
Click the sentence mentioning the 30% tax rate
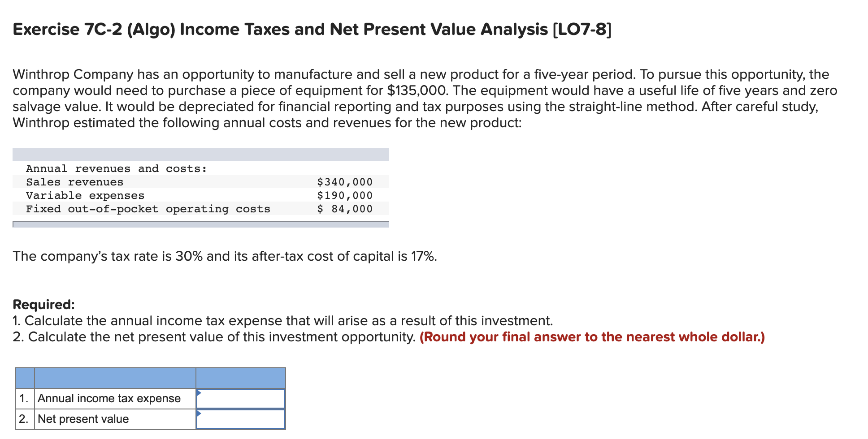pos(224,256)
